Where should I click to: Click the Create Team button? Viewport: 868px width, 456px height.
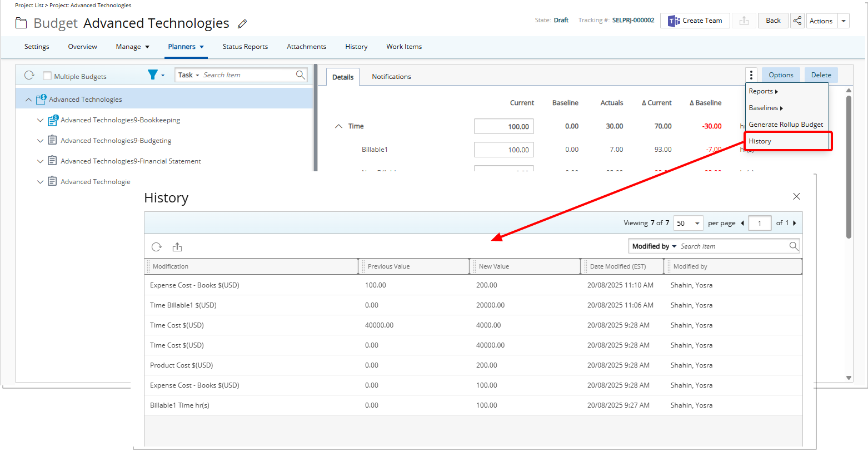click(x=695, y=21)
